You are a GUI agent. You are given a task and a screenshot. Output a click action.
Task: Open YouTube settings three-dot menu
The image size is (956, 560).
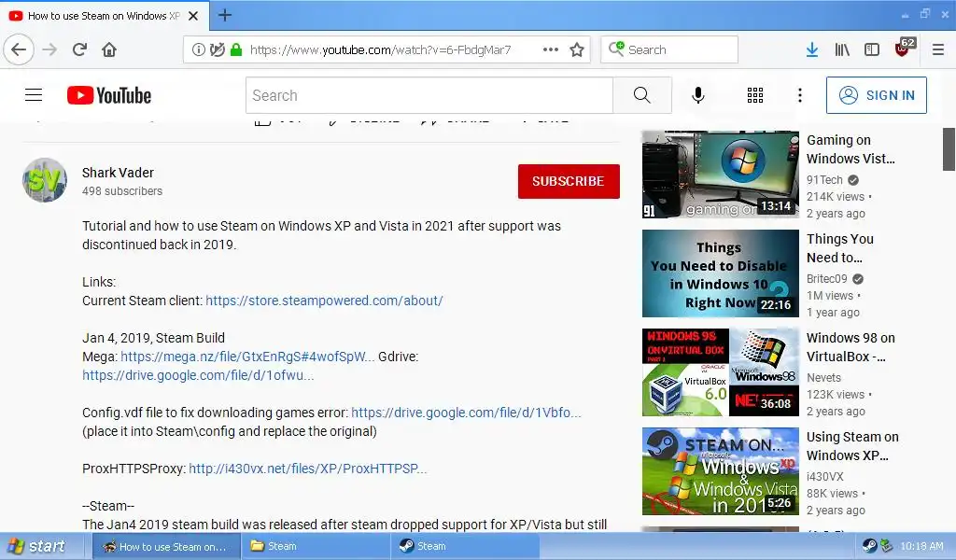800,95
